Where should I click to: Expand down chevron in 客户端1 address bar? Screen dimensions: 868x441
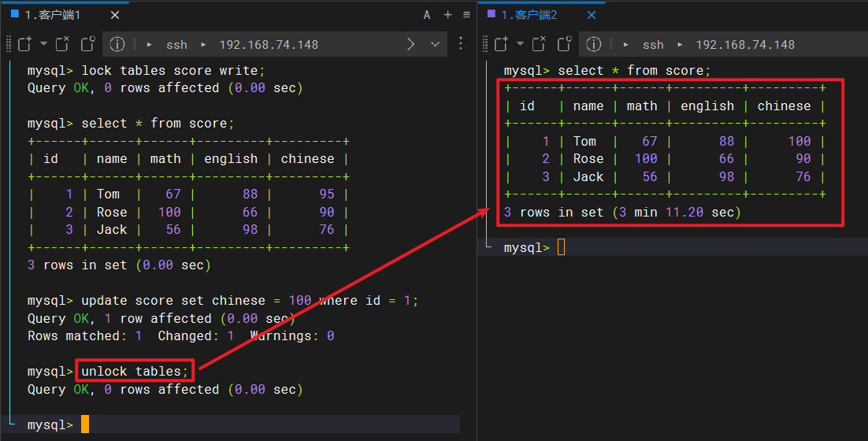click(x=435, y=44)
